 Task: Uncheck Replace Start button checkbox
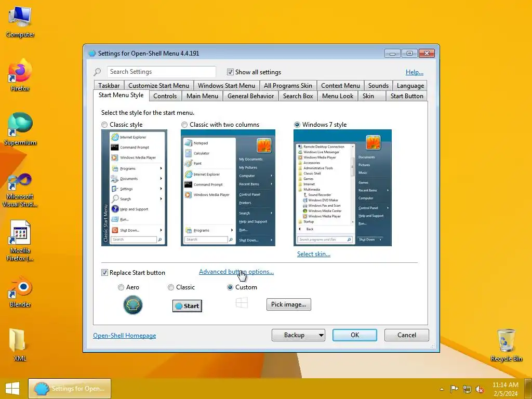pyautogui.click(x=104, y=272)
